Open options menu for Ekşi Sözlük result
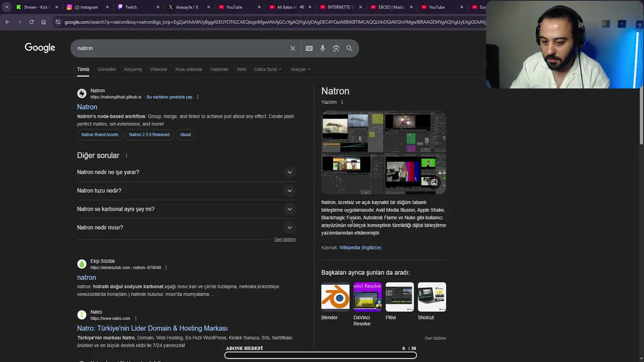 click(x=166, y=267)
